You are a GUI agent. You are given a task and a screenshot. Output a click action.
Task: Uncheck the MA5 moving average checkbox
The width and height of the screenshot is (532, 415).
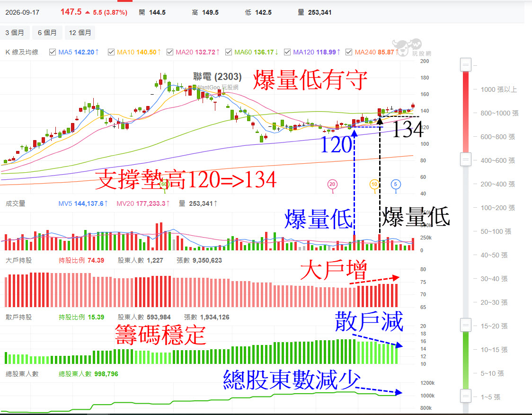[x=53, y=52]
